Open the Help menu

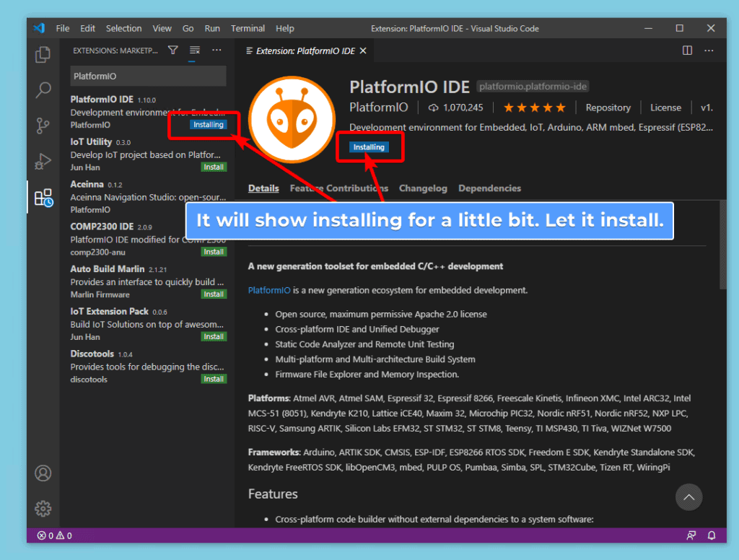[x=285, y=28]
